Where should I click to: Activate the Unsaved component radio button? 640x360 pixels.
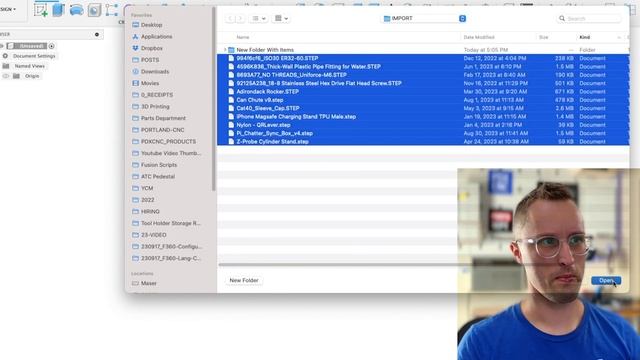point(51,46)
